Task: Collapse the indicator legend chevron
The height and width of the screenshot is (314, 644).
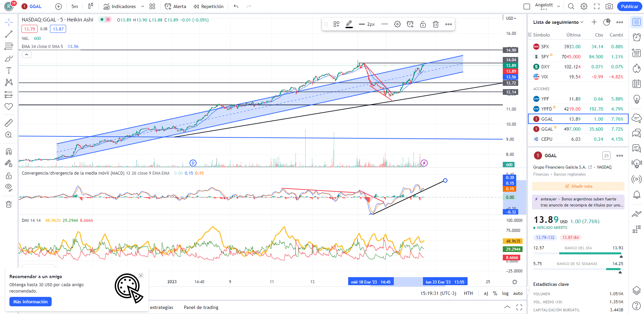Action: click(26, 54)
